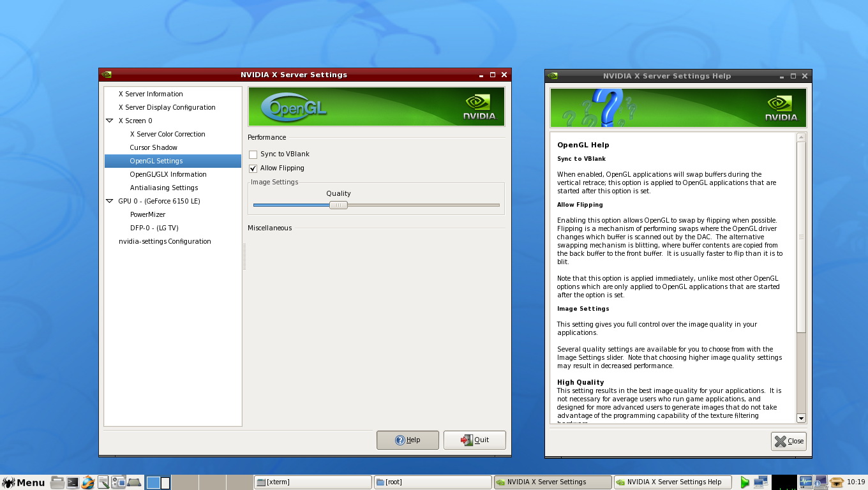Click the 10:19 clock
The image size is (868, 490).
tap(856, 482)
